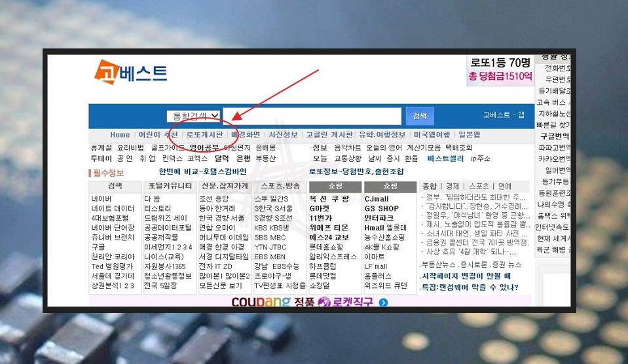Click the 베스트셀러 link
The width and height of the screenshot is (628, 364).
[x=445, y=158]
